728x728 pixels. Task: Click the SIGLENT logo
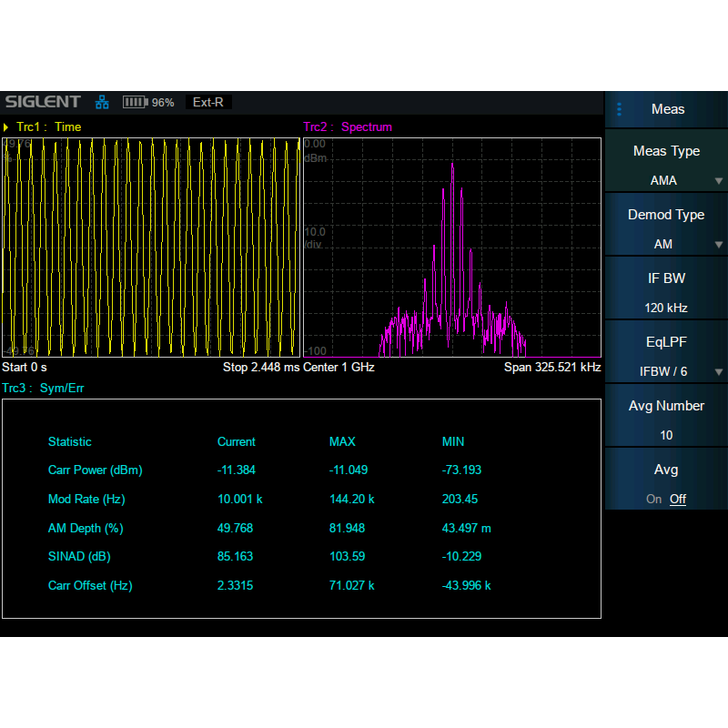(43, 102)
